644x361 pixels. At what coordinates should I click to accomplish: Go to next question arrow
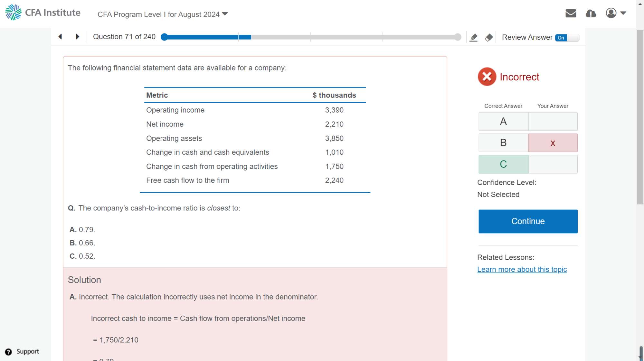pyautogui.click(x=77, y=37)
